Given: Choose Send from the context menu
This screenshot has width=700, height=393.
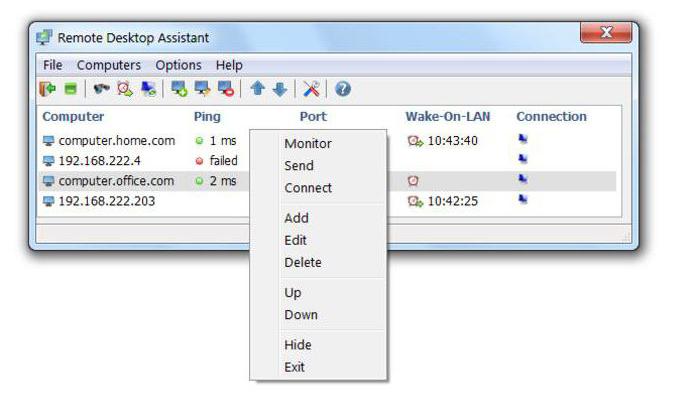Looking at the screenshot, I should tap(299, 166).
